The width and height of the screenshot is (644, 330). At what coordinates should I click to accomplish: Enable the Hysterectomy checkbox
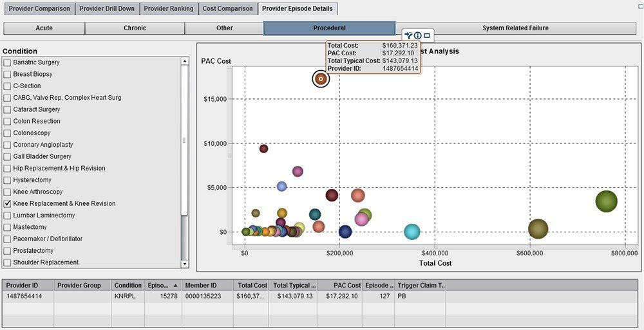[x=7, y=180]
